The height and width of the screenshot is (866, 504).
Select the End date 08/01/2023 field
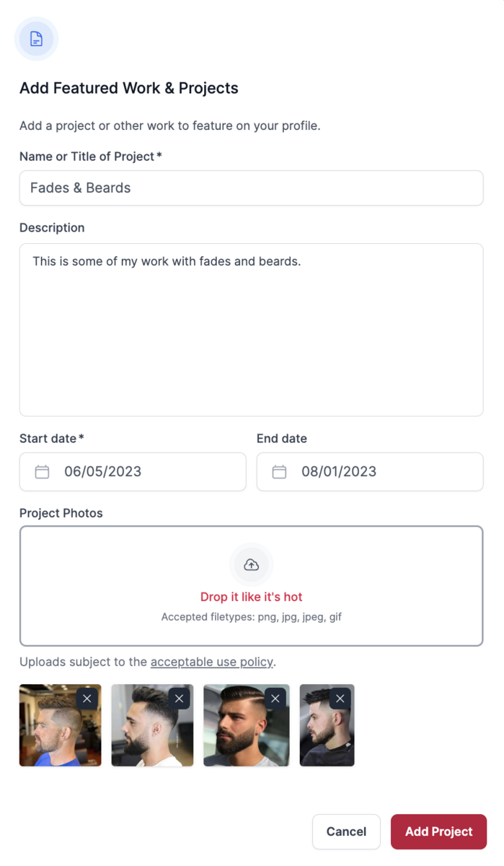point(370,472)
